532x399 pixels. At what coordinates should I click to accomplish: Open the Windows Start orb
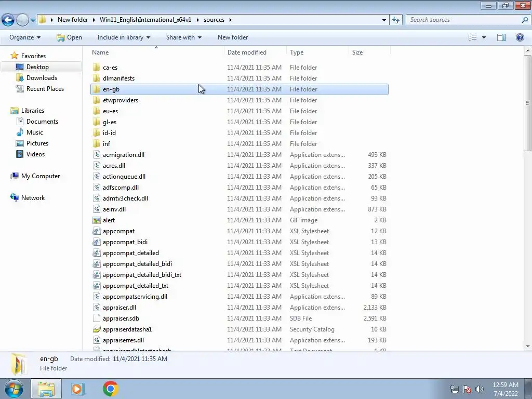point(14,389)
